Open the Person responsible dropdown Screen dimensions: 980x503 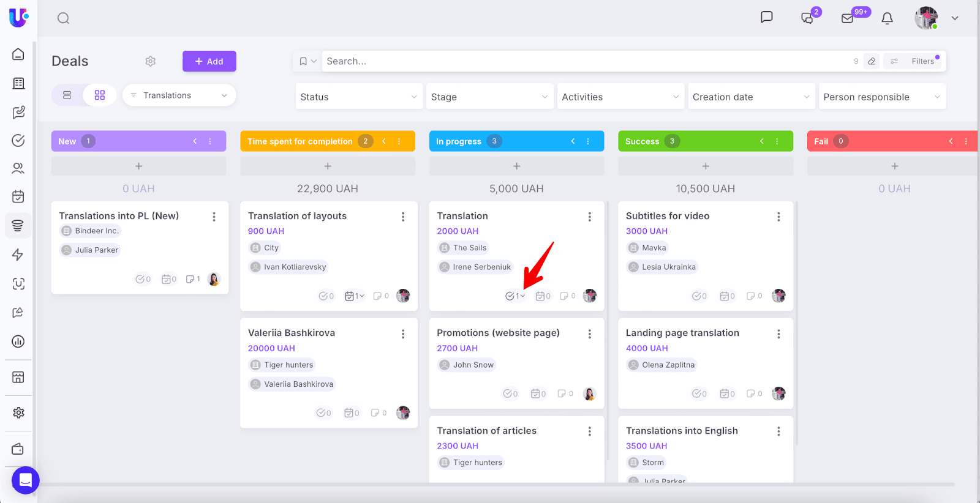(x=882, y=97)
